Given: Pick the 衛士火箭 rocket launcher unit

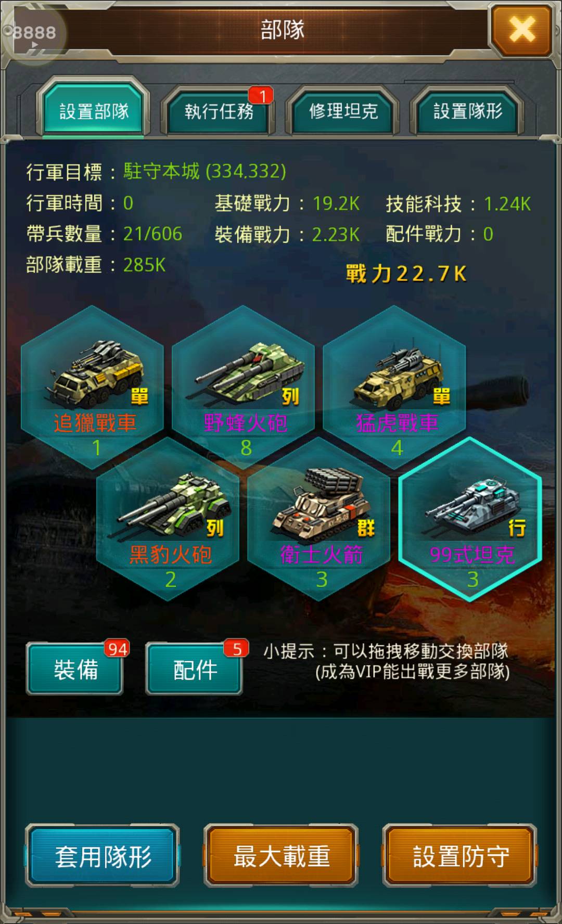Looking at the screenshot, I should [319, 519].
